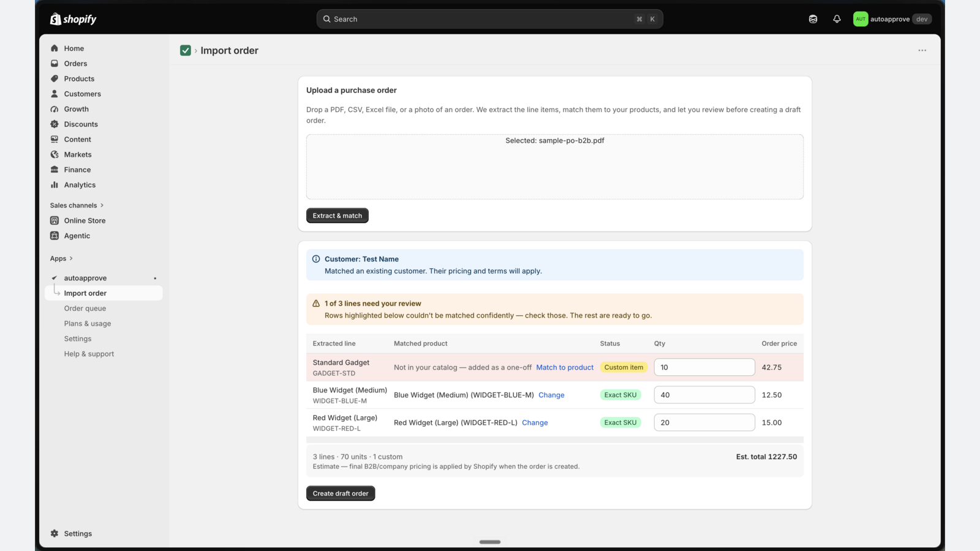Image resolution: width=980 pixels, height=551 pixels.
Task: Click the green app icon beside Import order
Action: coord(186,50)
